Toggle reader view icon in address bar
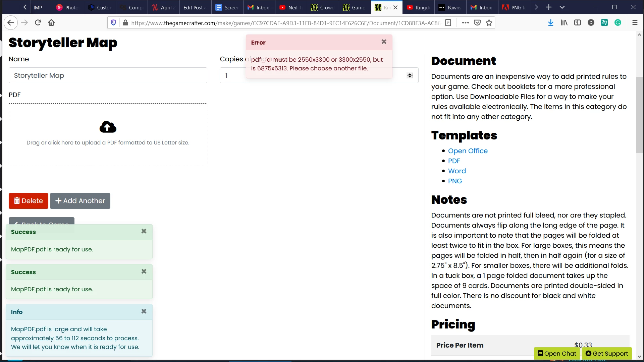 point(448,23)
